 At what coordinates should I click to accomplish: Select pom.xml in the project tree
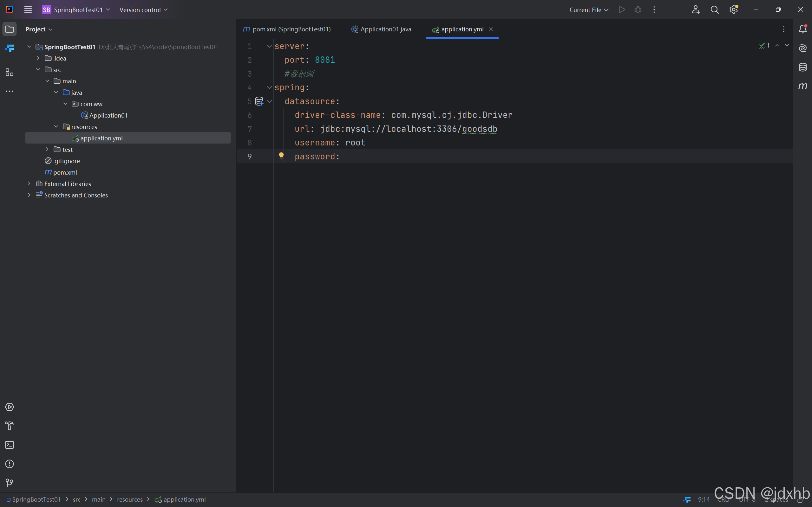point(65,172)
